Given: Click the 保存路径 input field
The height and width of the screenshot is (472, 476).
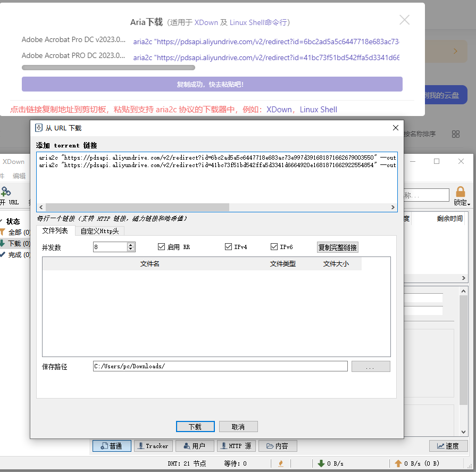Looking at the screenshot, I should coord(220,366).
